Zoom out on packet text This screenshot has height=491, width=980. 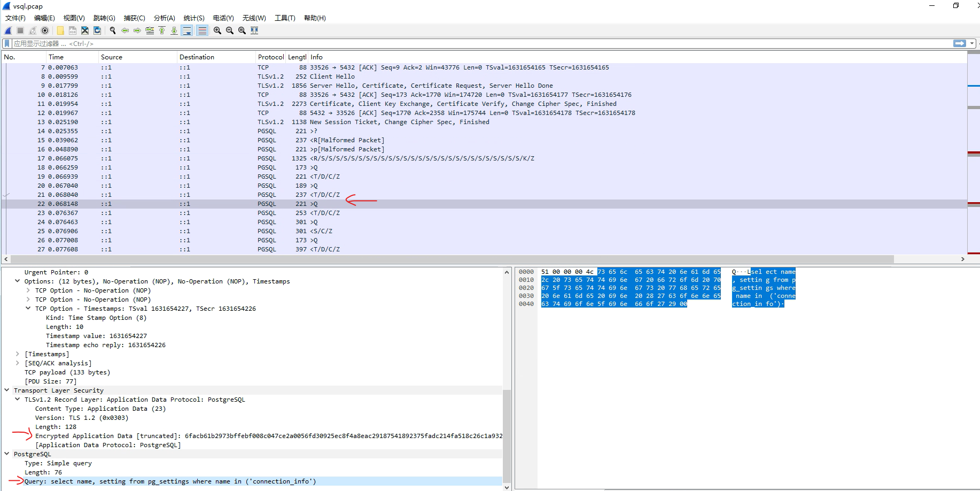coord(230,30)
